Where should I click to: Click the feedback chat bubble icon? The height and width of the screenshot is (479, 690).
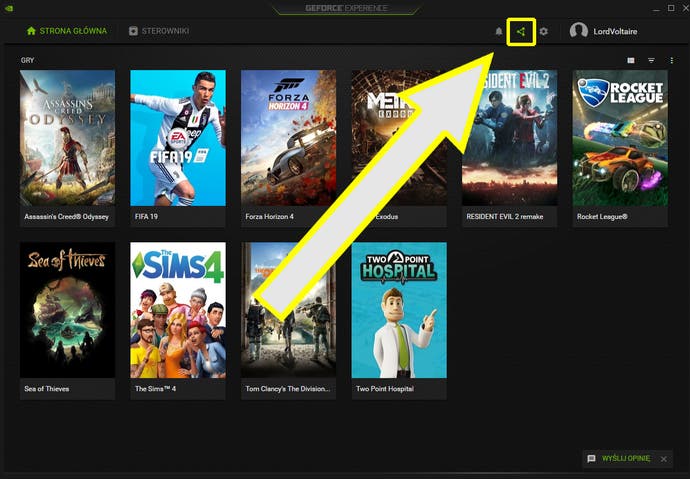[x=591, y=459]
